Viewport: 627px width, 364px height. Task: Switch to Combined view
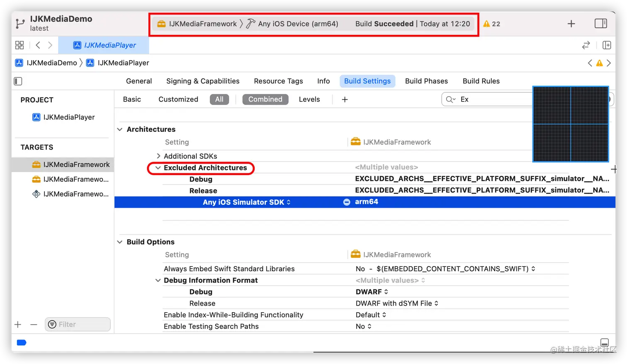coord(265,99)
